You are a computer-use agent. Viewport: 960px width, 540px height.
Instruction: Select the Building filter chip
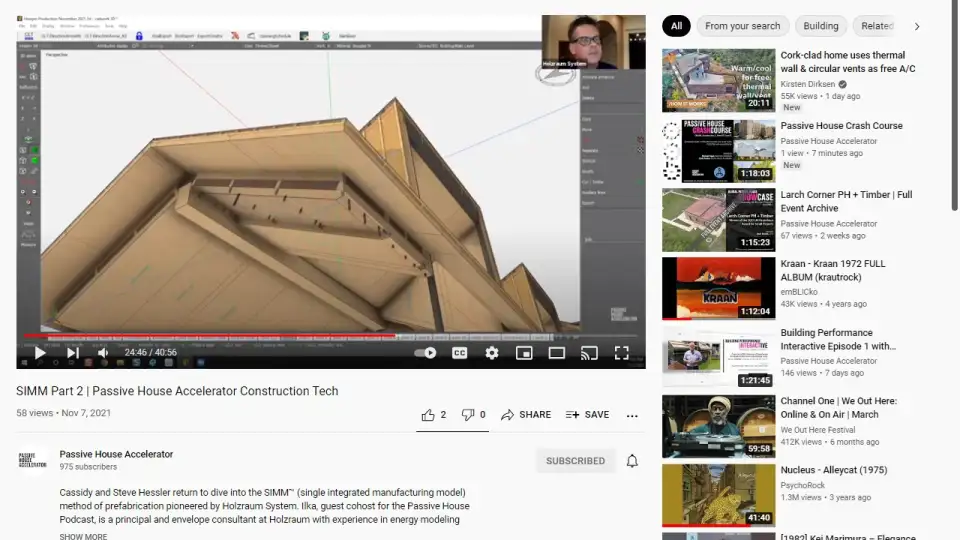[820, 26]
